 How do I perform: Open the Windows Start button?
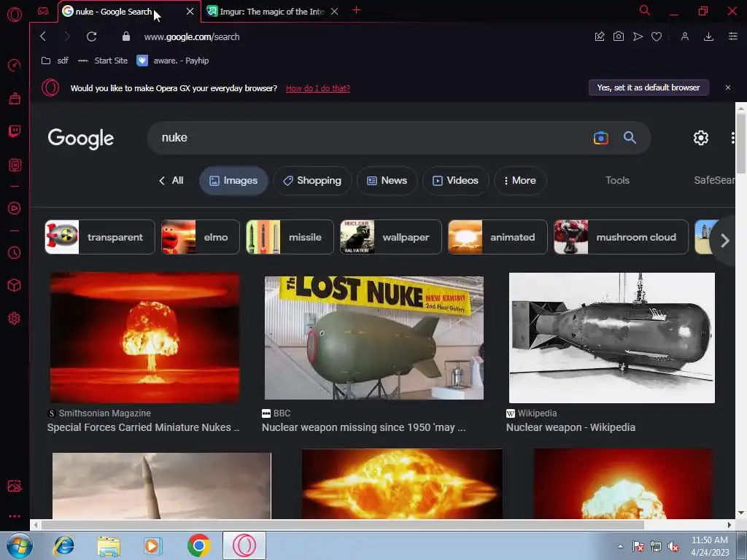20,545
